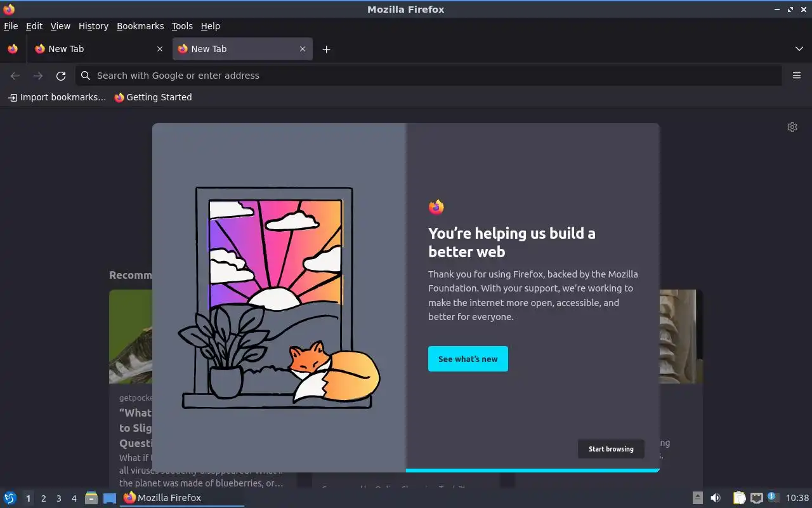Reload the current page
This screenshot has height=508, width=812.
tap(61, 76)
